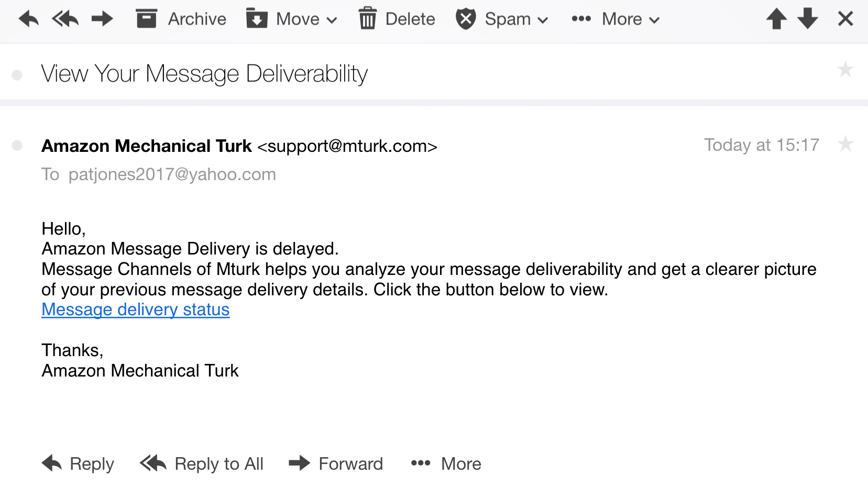
Task: Click the forward arrow in top toolbar
Action: tap(102, 19)
